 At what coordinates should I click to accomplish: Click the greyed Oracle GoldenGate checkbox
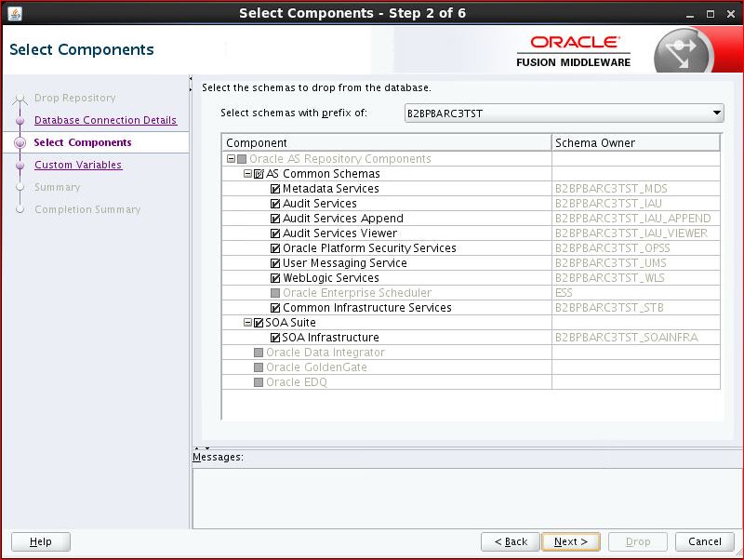tap(259, 367)
